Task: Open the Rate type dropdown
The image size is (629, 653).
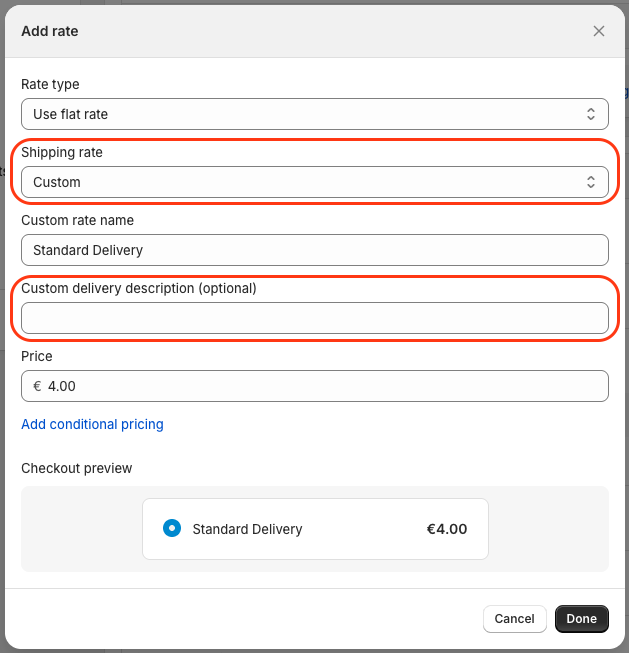Action: 314,114
